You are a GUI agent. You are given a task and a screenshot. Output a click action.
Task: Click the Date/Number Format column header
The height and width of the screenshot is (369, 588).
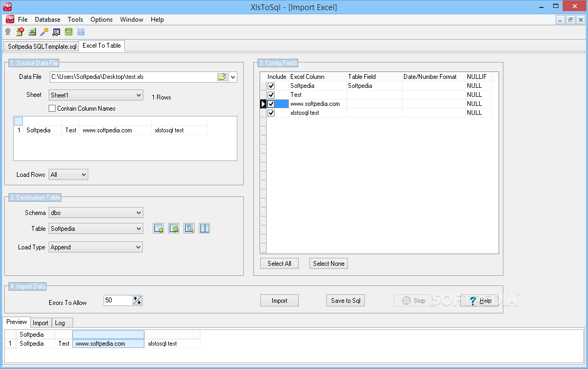click(434, 77)
